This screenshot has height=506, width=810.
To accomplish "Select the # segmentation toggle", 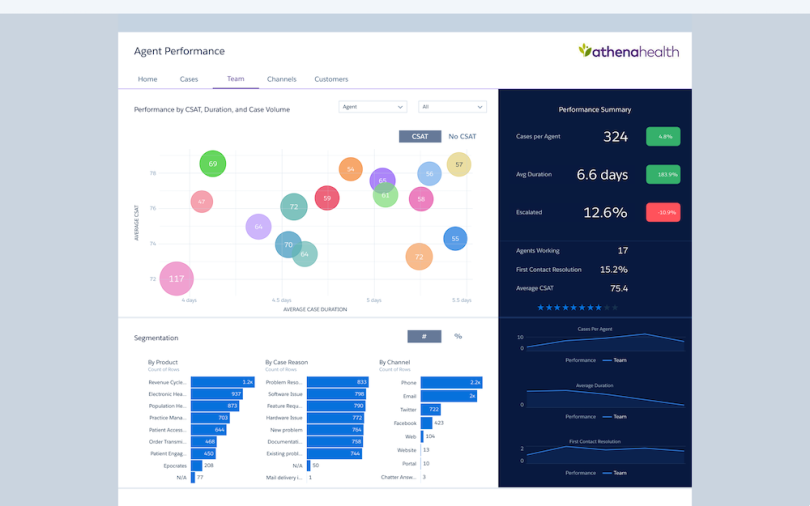I will pyautogui.click(x=424, y=336).
